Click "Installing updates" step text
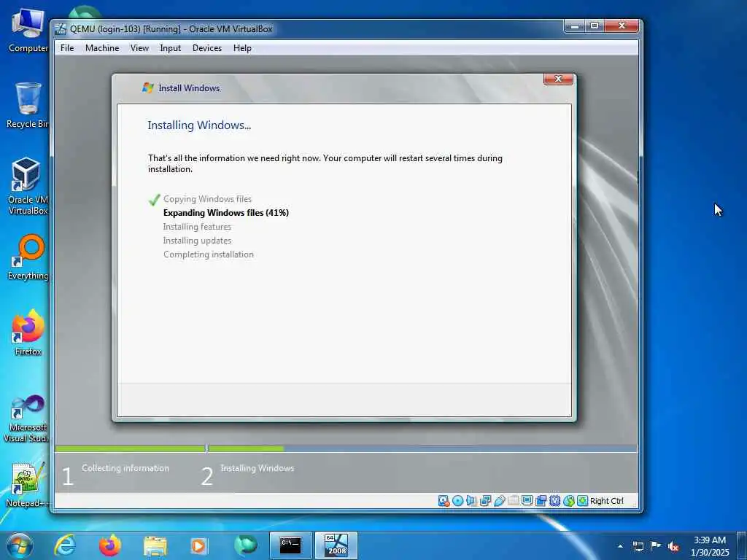Screen dimensions: 747x560 (x=197, y=241)
